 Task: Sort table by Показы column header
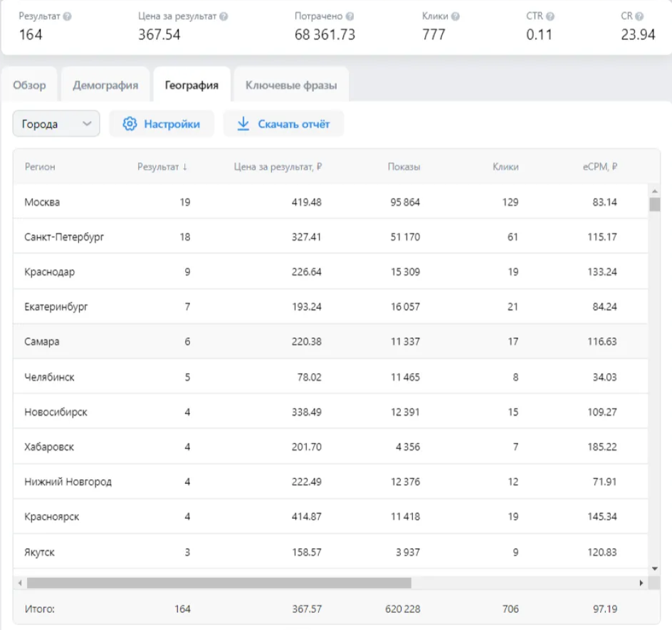pos(404,167)
